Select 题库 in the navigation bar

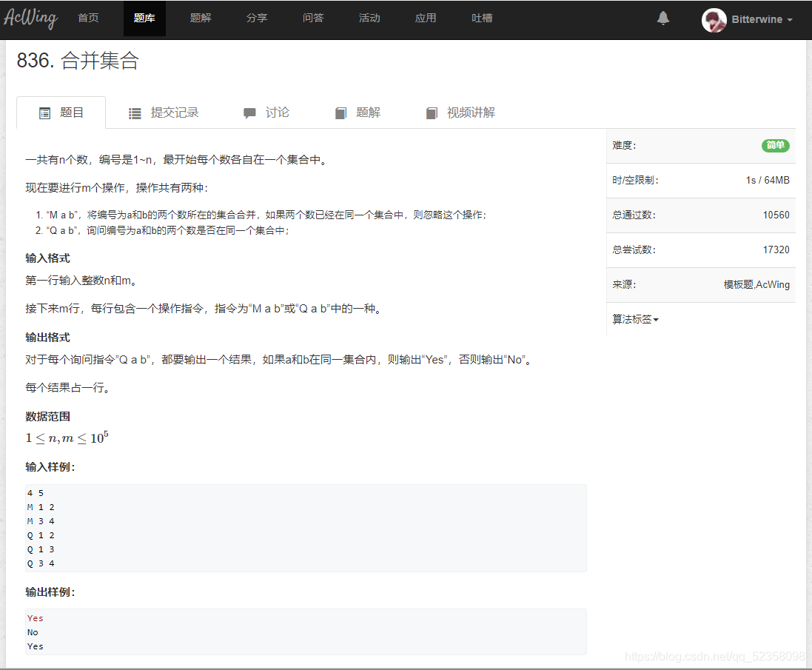144,18
